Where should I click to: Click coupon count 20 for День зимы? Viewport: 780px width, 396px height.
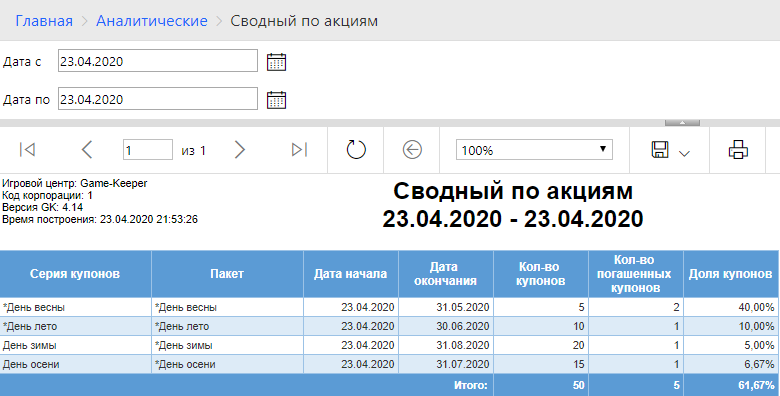point(579,345)
